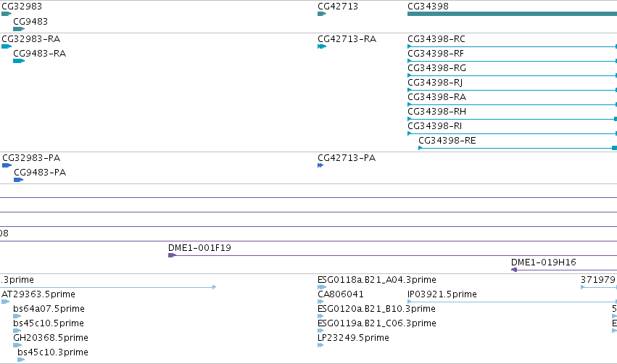Select the CG32983-PA protein arrow glyph
Screen dimensions: 617x364
point(7,165)
